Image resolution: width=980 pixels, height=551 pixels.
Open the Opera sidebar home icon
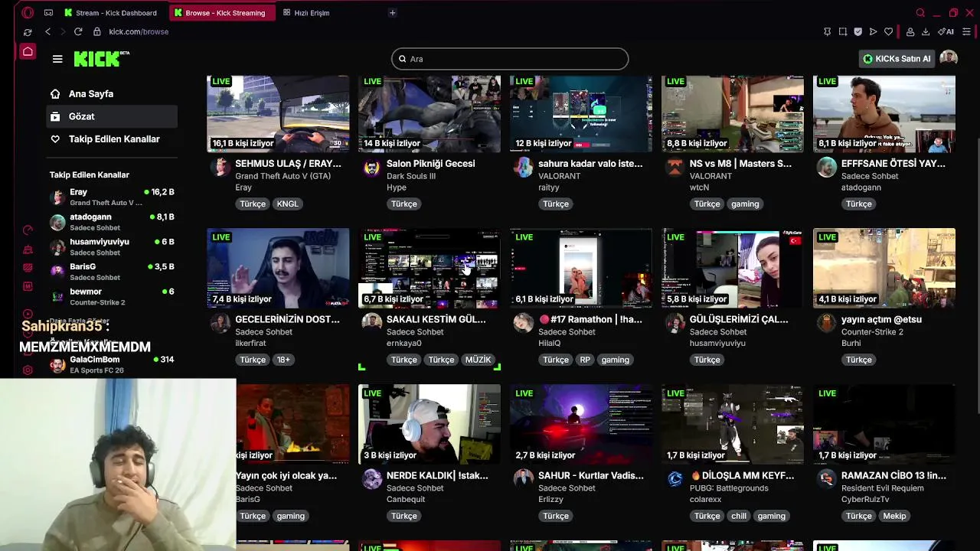[x=28, y=52]
